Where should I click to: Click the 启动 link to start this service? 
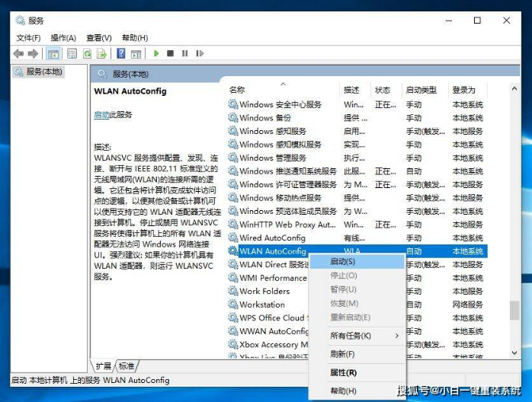(x=101, y=115)
